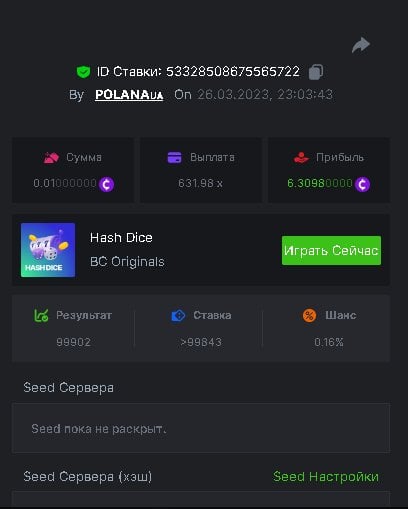
Task: Click the coin icon beside bet amount
Action: tap(106, 184)
